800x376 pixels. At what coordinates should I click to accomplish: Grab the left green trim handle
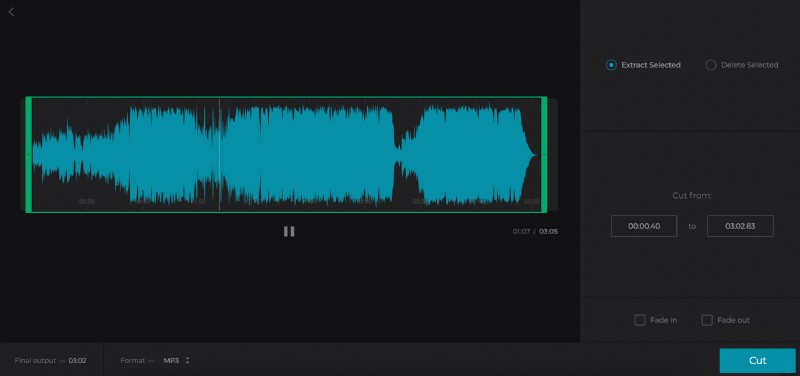pyautogui.click(x=29, y=155)
